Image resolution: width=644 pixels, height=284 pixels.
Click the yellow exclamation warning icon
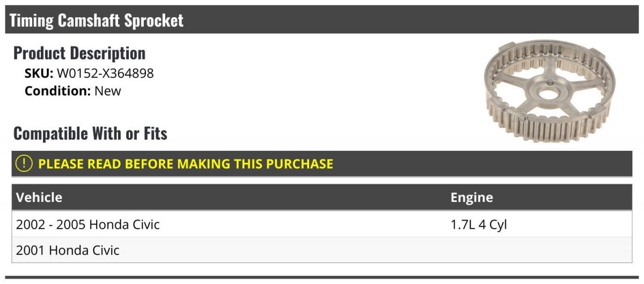pyautogui.click(x=24, y=164)
